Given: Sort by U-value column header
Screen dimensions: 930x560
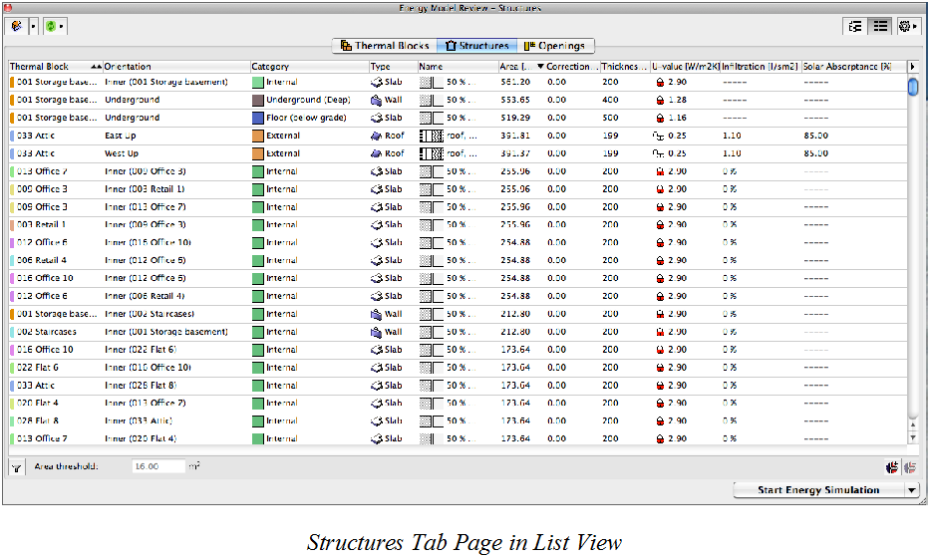Looking at the screenshot, I should coord(685,67).
